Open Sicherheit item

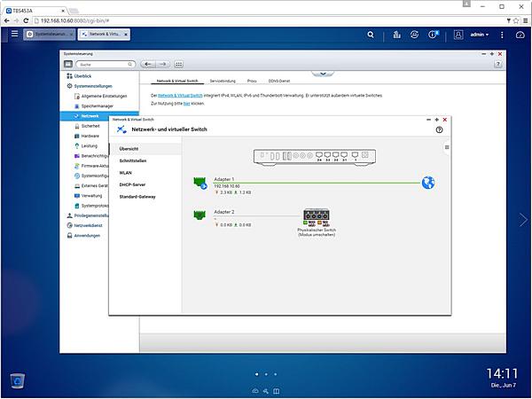point(87,126)
